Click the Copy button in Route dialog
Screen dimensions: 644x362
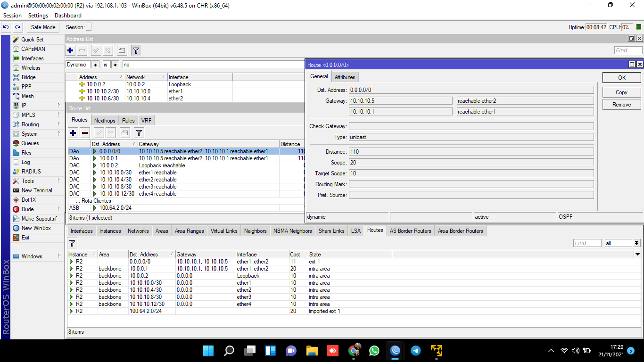621,92
